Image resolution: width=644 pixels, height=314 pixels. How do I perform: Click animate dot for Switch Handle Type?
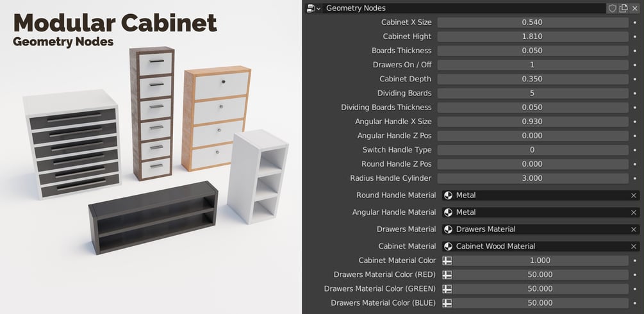click(635, 150)
